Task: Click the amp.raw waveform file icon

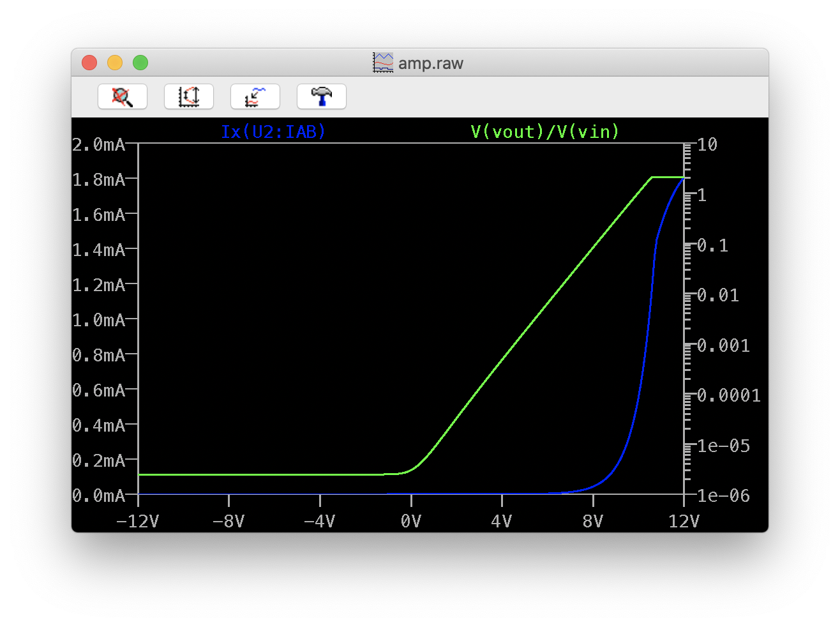Action: pyautogui.click(x=383, y=63)
